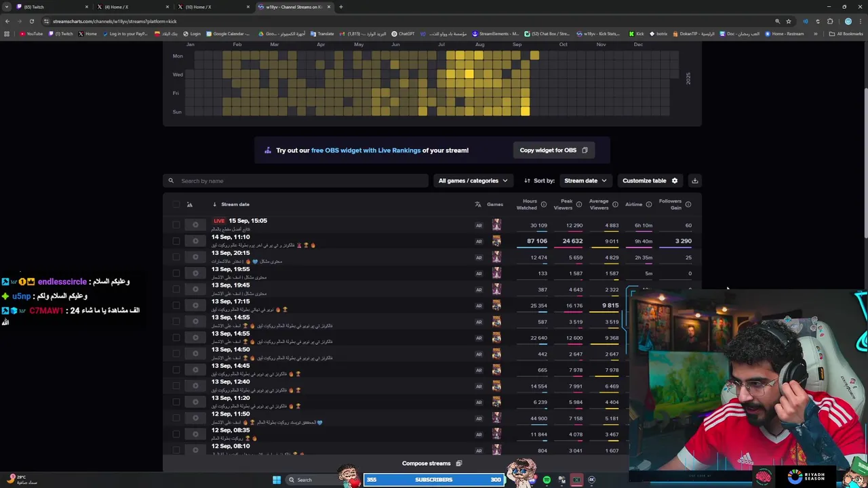Select checkbox for 13 Sep, 19:55 stream
The image size is (868, 488).
[176, 273]
